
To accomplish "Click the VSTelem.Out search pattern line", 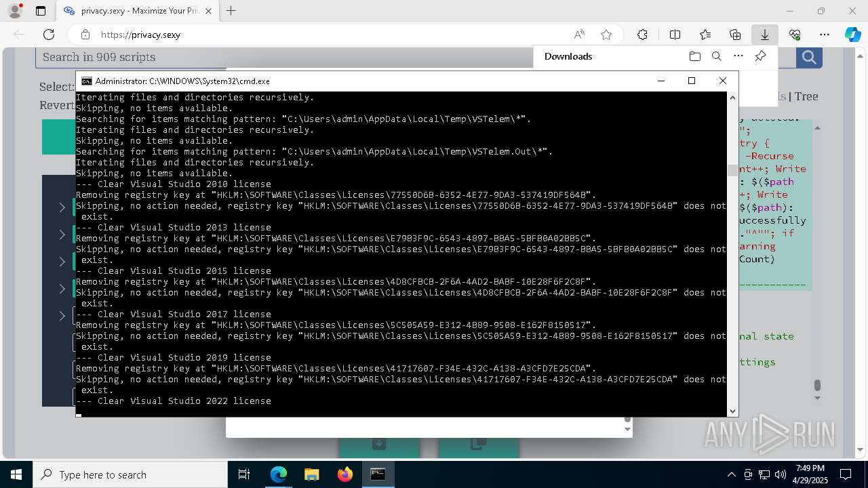I will (x=314, y=151).
